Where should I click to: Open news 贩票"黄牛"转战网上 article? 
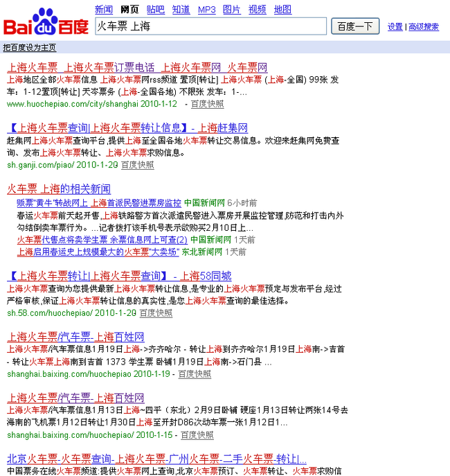pos(99,203)
